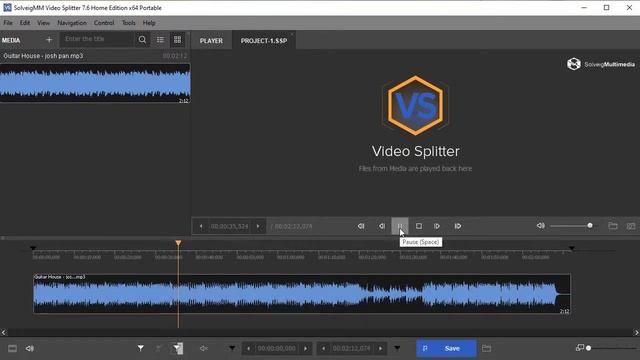Click the start time field 00:00:00.000
This screenshot has width=640, height=360.
coord(276,348)
